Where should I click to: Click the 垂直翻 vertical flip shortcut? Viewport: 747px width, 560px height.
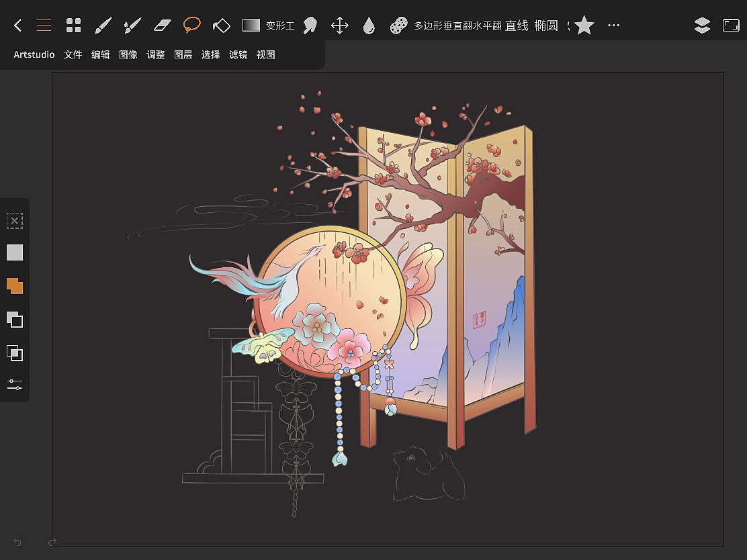coord(458,26)
